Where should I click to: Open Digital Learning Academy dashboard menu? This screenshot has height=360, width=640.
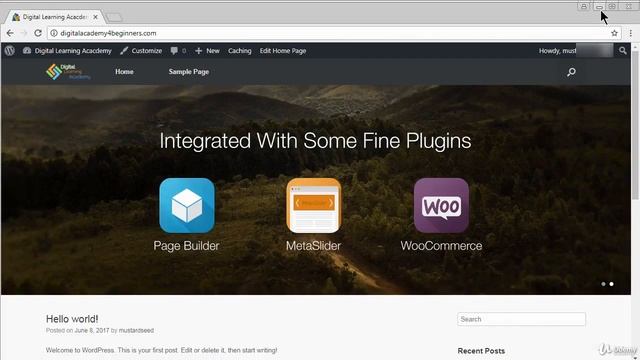67,51
